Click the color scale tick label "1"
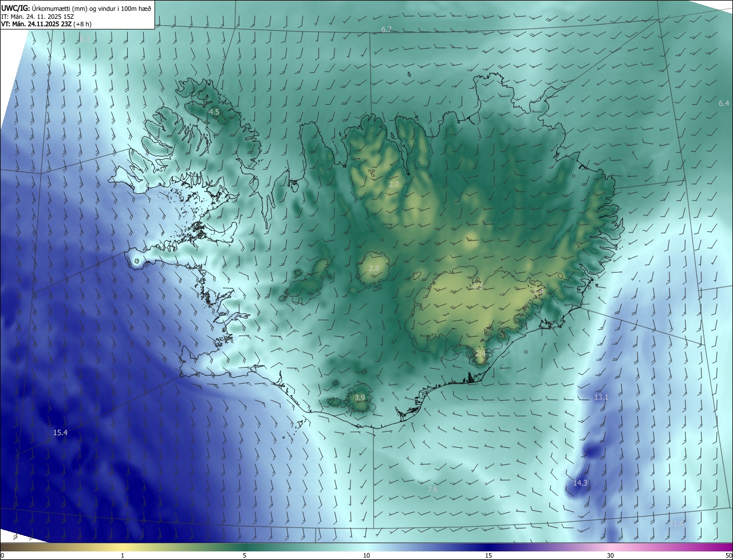 123,556
